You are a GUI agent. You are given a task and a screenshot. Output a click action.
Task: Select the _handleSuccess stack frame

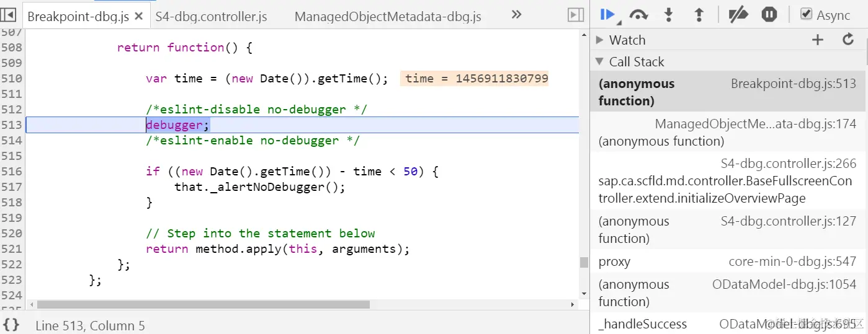tap(727, 323)
